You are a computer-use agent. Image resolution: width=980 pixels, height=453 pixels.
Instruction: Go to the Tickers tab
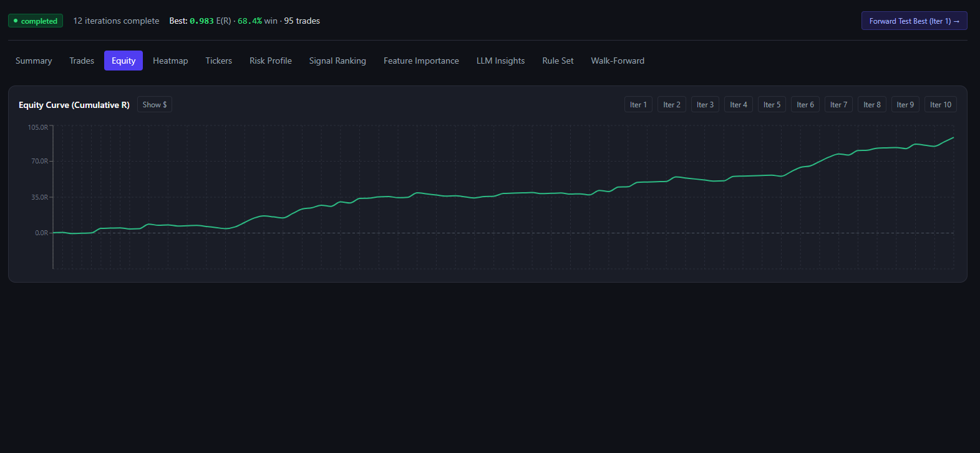pyautogui.click(x=219, y=61)
